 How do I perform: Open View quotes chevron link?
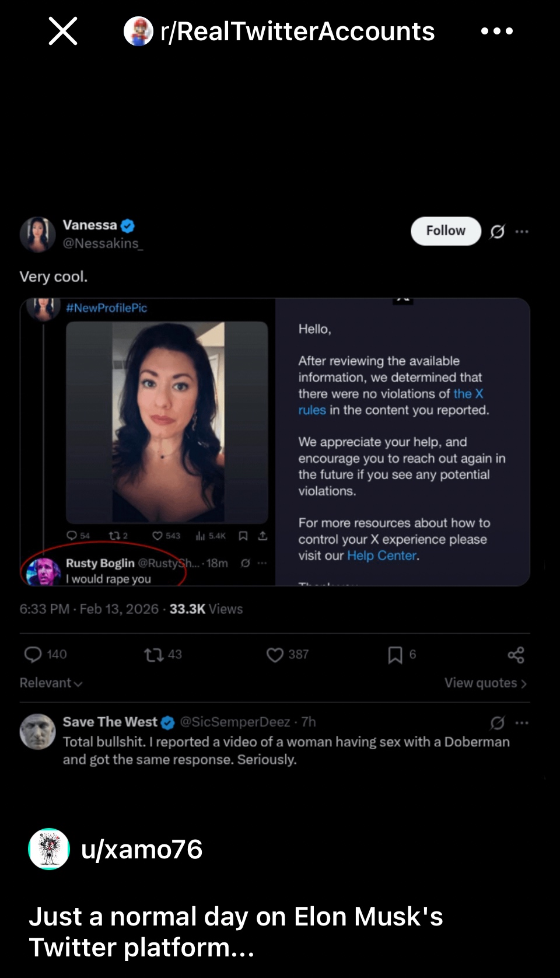pos(485,683)
